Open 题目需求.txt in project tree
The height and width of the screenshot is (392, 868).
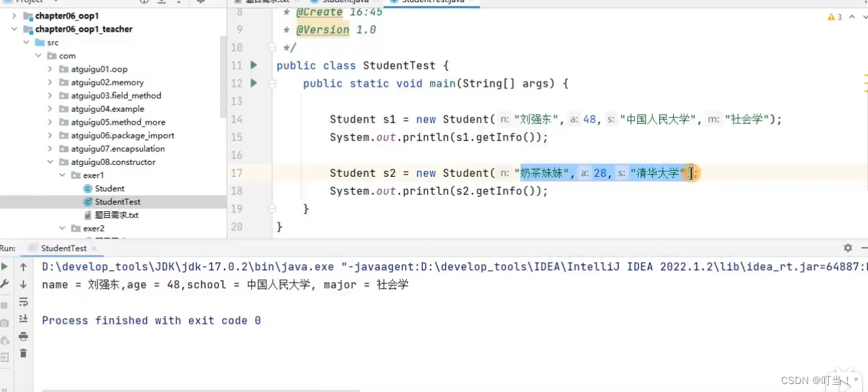coord(117,215)
